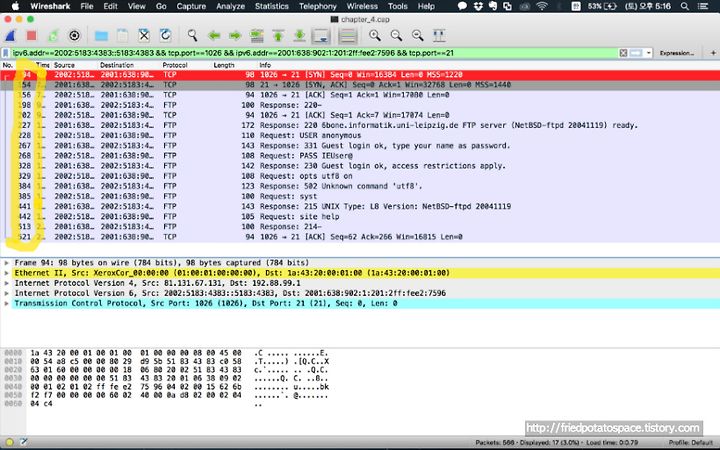This screenshot has height=450, width=720.
Task: Select the SYN packet 1026 → 21 row
Action: point(360,75)
